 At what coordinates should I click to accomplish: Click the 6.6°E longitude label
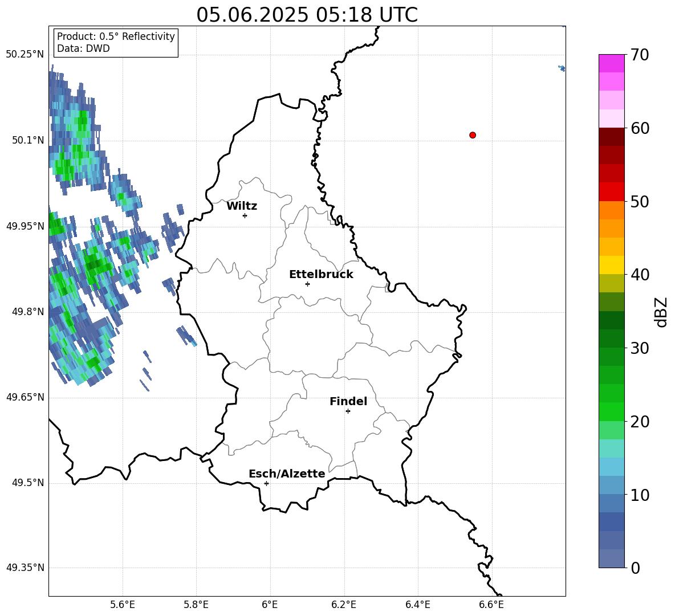pos(491,605)
